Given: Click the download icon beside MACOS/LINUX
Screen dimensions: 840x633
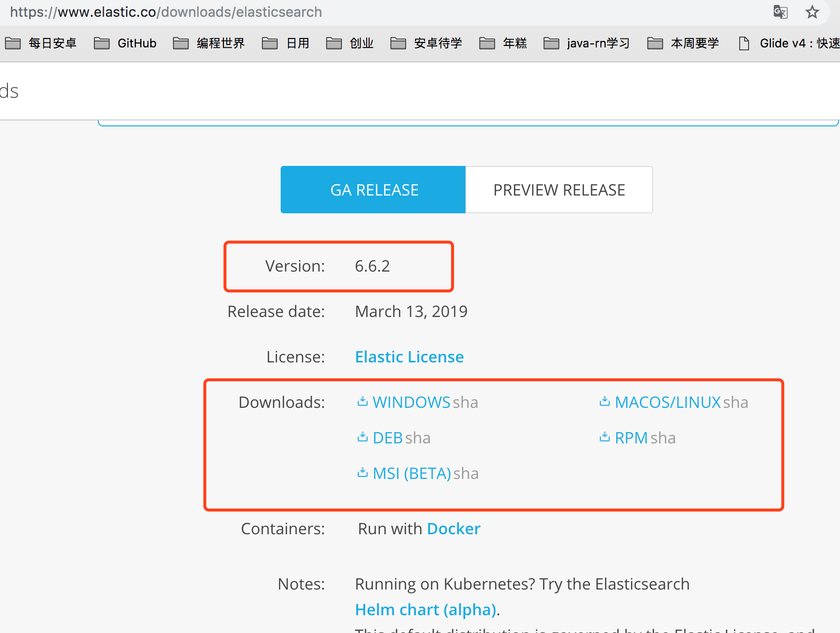Looking at the screenshot, I should pyautogui.click(x=605, y=401).
